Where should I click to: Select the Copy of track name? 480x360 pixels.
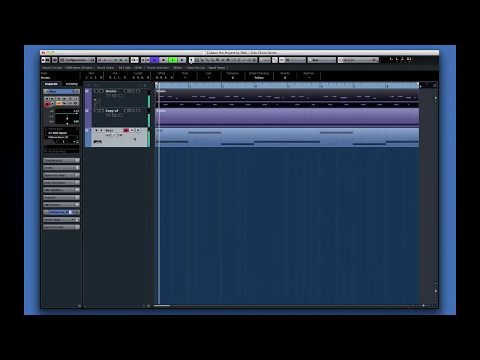tap(112, 110)
